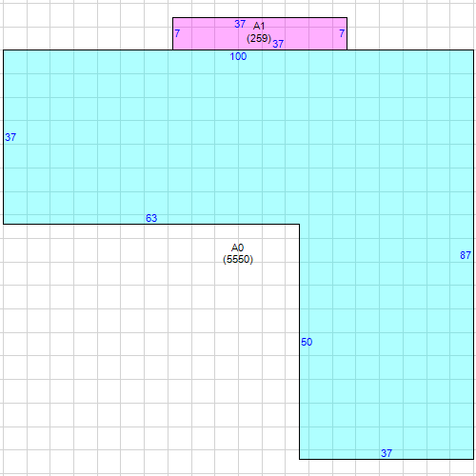Click the "37" dimension on A1's bottom edge
Screen dimensions: 476x476
coord(278,44)
